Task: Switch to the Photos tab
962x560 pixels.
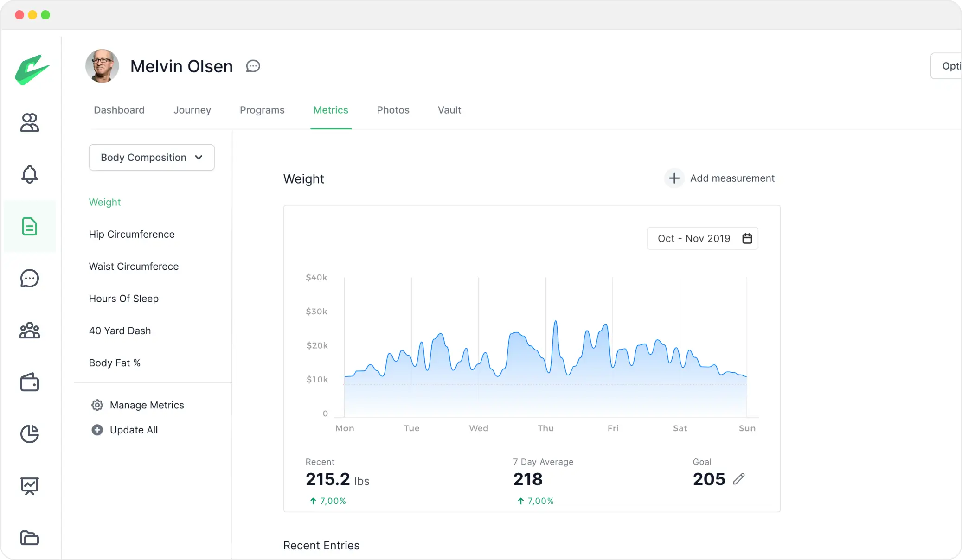Action: click(392, 110)
